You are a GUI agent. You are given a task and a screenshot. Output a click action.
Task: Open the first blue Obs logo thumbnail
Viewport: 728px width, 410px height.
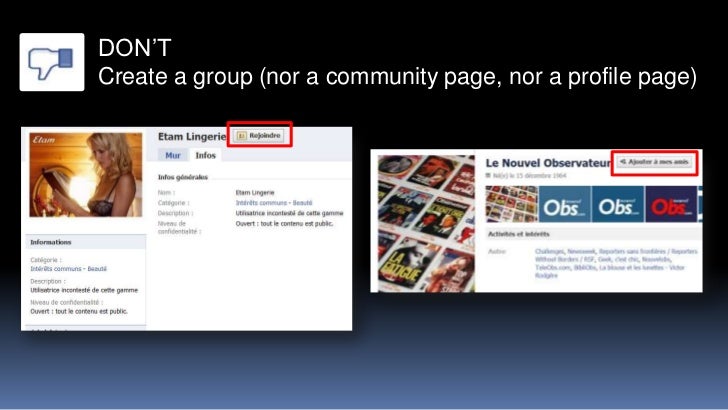click(565, 204)
